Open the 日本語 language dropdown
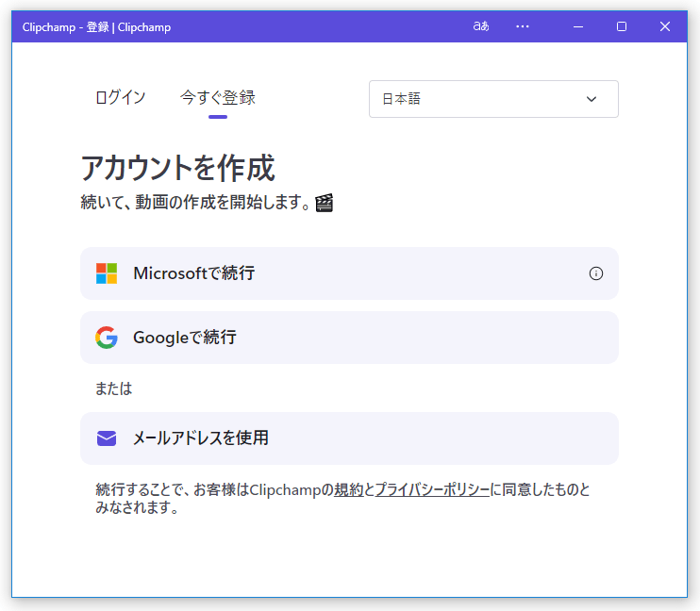Viewport: 700px width, 611px height. click(493, 99)
